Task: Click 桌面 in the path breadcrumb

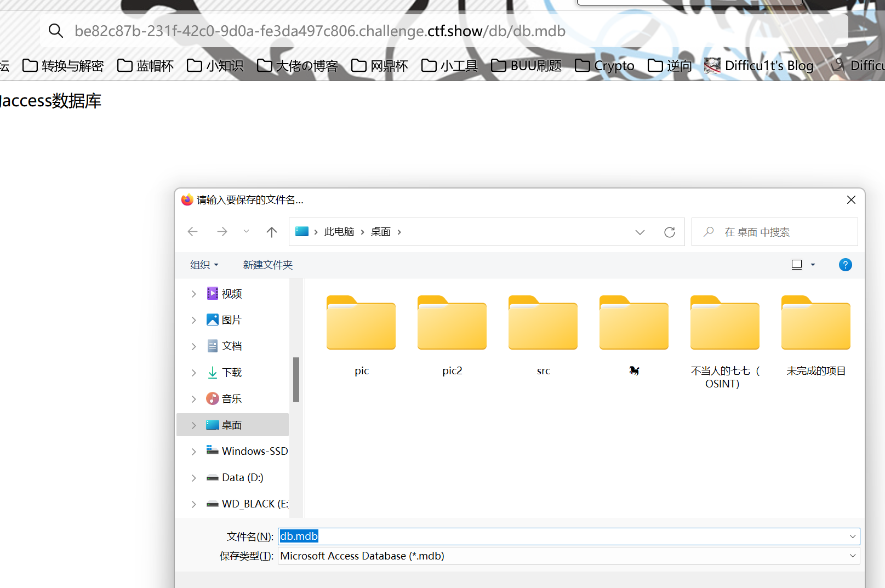Action: coord(381,232)
